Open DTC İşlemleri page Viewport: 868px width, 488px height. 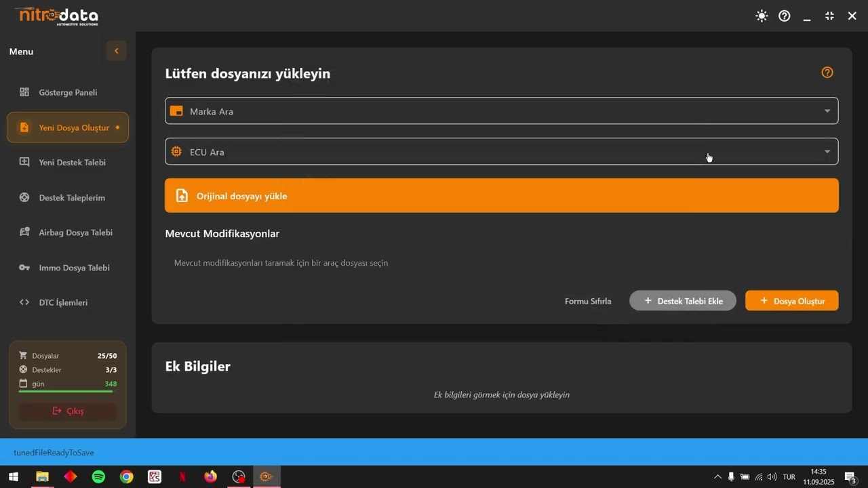[68, 303]
